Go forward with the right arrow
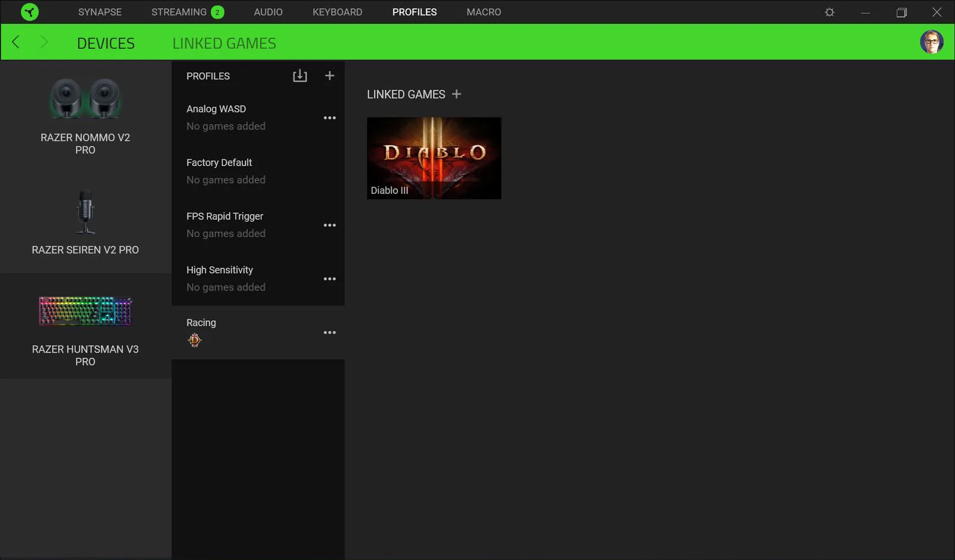This screenshot has height=560, width=955. coord(44,42)
